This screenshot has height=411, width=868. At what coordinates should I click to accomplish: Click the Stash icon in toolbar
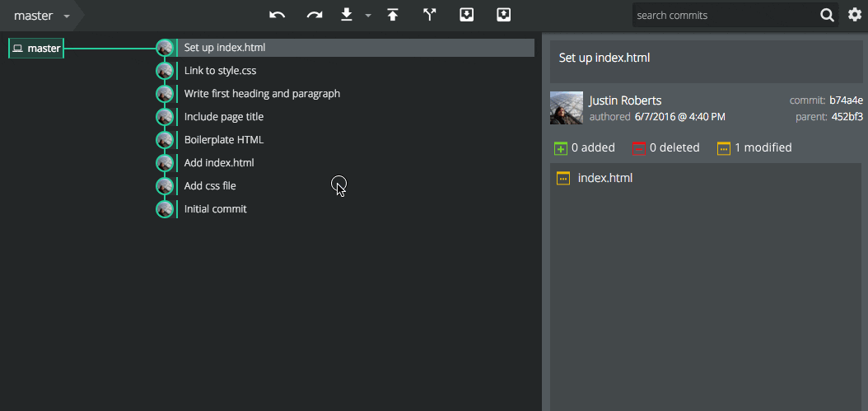[467, 15]
